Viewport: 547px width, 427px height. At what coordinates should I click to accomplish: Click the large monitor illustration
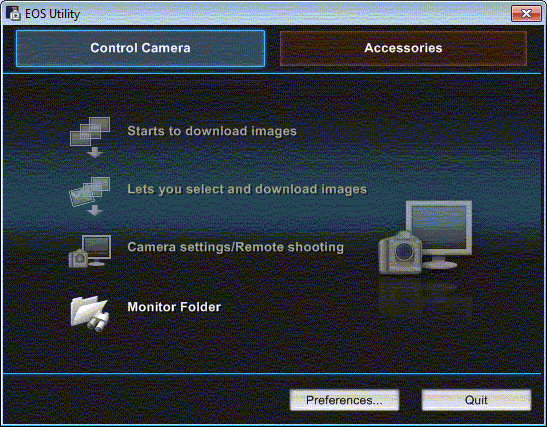439,234
